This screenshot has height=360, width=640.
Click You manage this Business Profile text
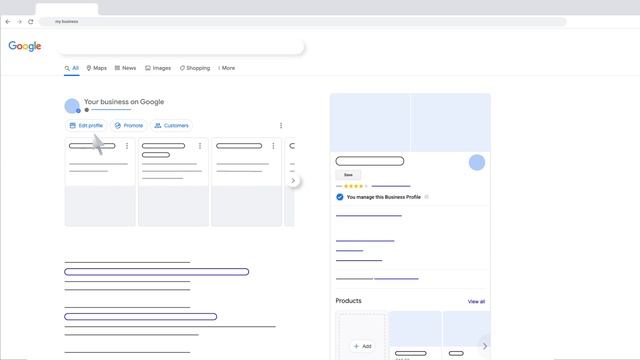click(384, 197)
